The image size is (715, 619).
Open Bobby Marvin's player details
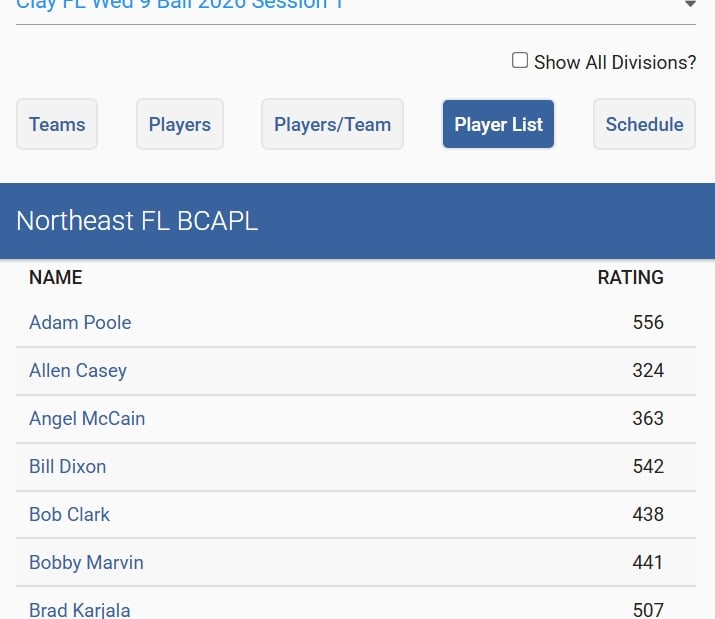coord(86,562)
